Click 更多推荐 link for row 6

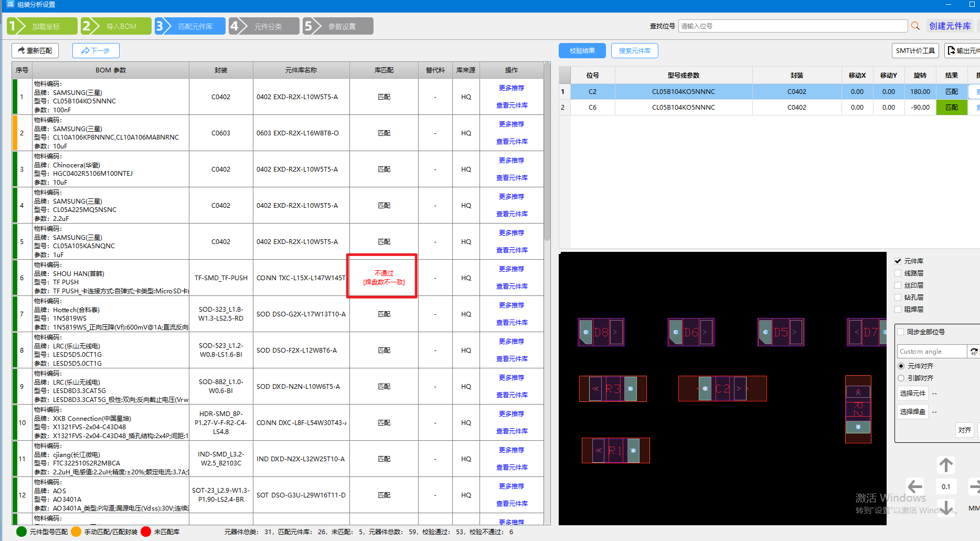(x=512, y=269)
